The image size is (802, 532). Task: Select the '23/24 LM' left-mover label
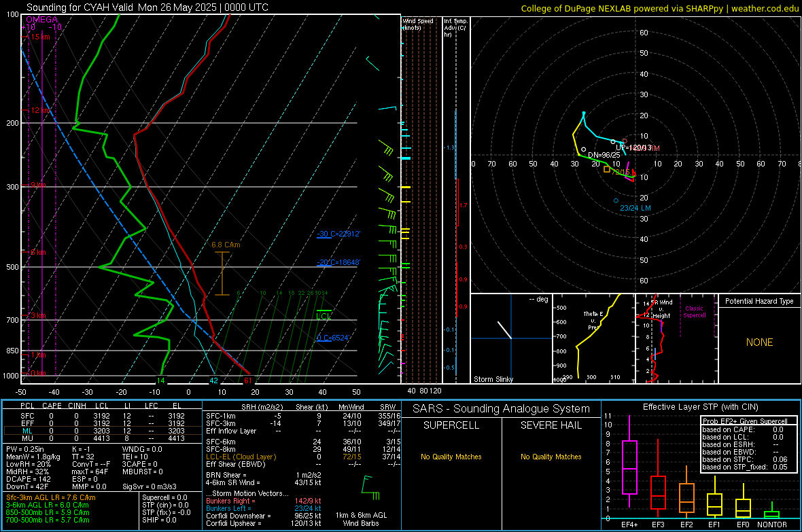coord(635,208)
